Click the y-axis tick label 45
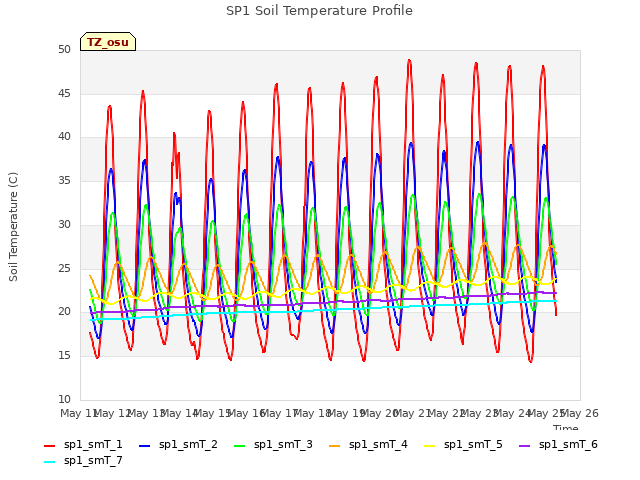The image size is (640, 480). (x=64, y=93)
